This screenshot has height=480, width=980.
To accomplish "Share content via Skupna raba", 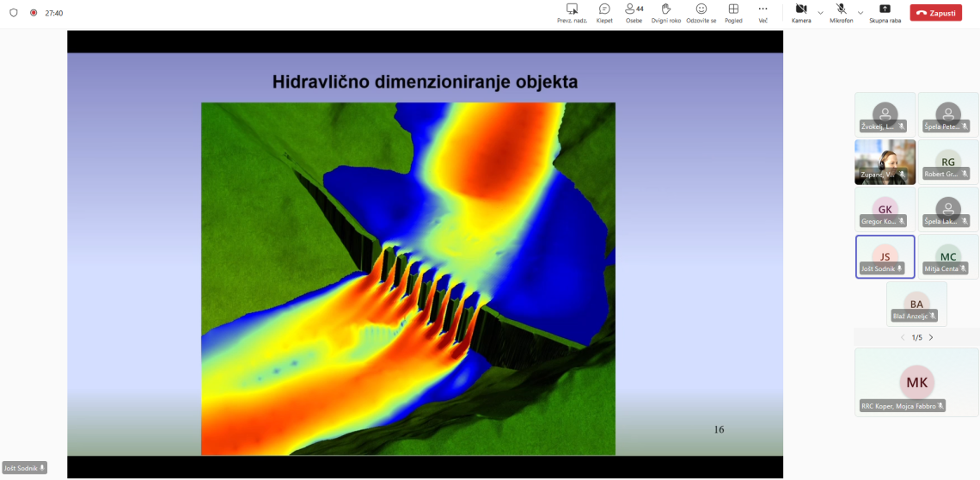I will [x=885, y=9].
